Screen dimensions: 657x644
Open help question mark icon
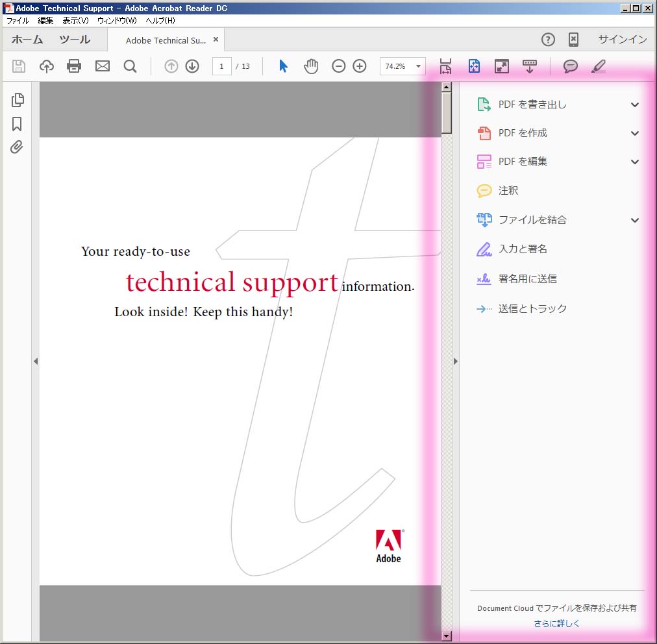[x=548, y=40]
